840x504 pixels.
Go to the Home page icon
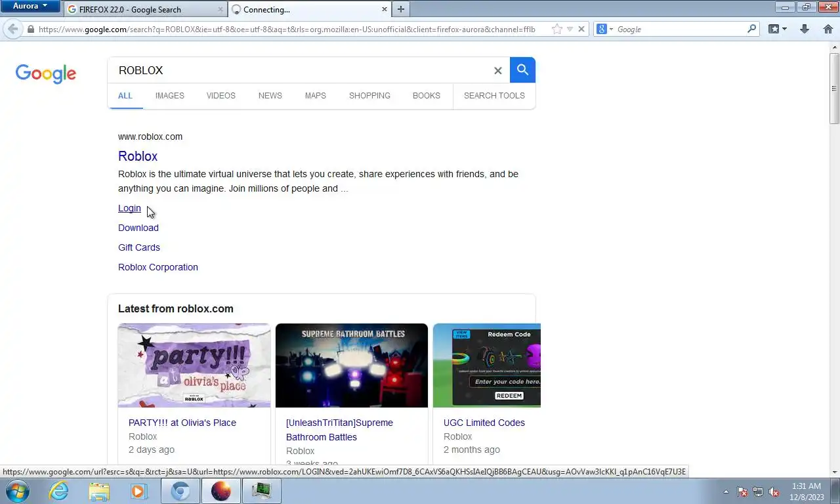coord(828,30)
